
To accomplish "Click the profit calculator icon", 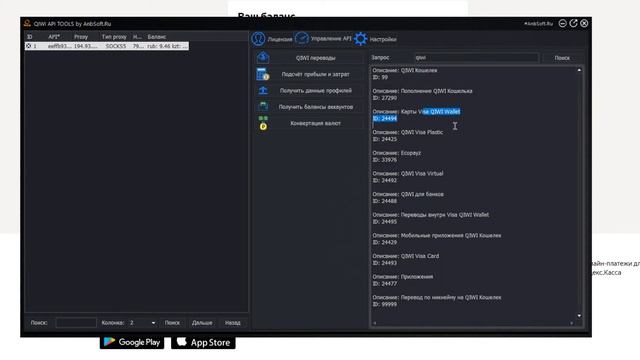I will (x=263, y=74).
